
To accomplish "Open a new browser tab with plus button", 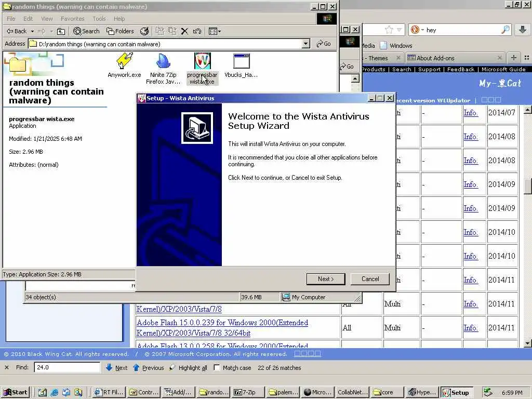I will pyautogui.click(x=514, y=58).
